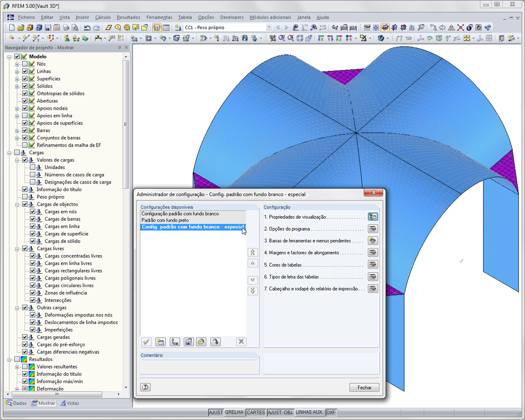Open a model with the folder icon
The image size is (525, 420).
tap(21, 28)
